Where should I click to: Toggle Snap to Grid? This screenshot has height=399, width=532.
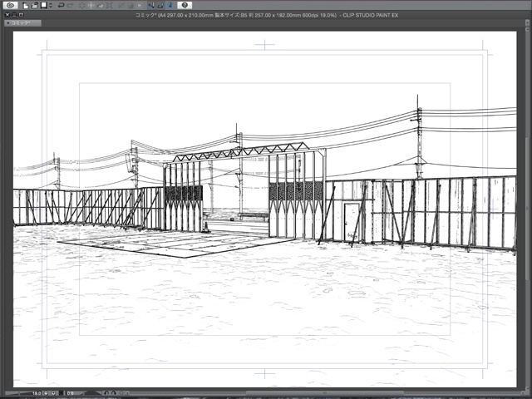[170, 5]
